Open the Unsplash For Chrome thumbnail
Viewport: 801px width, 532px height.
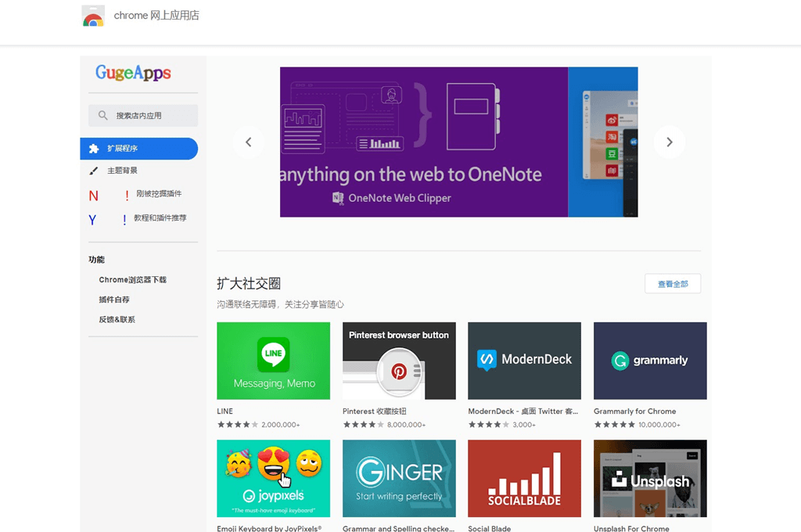650,478
